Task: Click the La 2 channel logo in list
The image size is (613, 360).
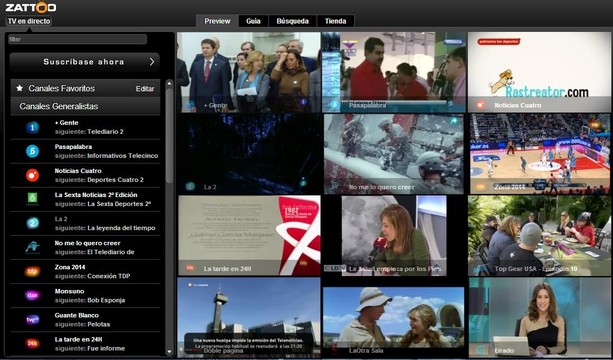Action: point(32,223)
